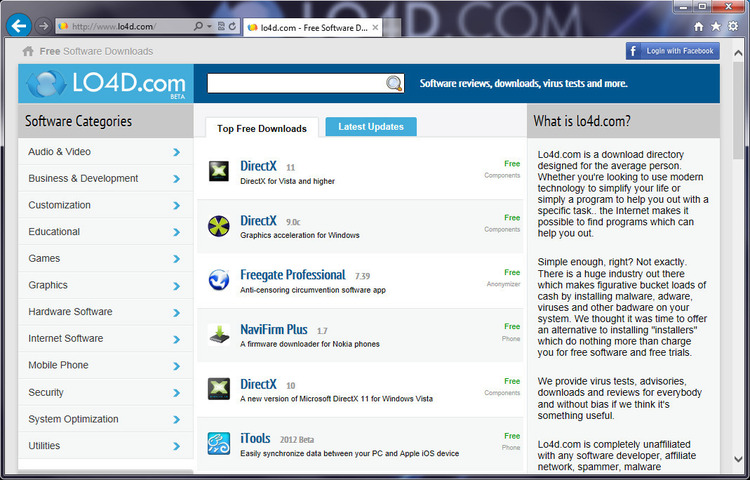Expand the Security category arrow
The width and height of the screenshot is (750, 480).
(176, 393)
